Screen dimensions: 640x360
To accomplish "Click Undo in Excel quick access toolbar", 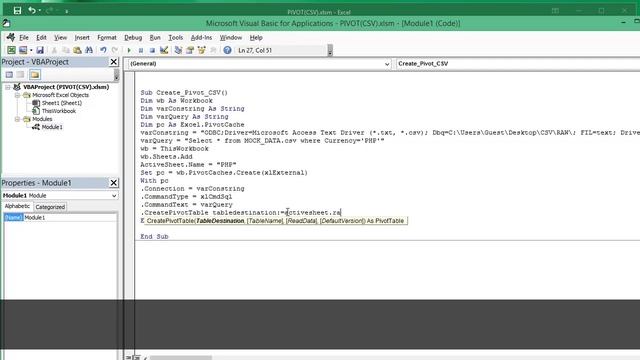I will 32,11.
